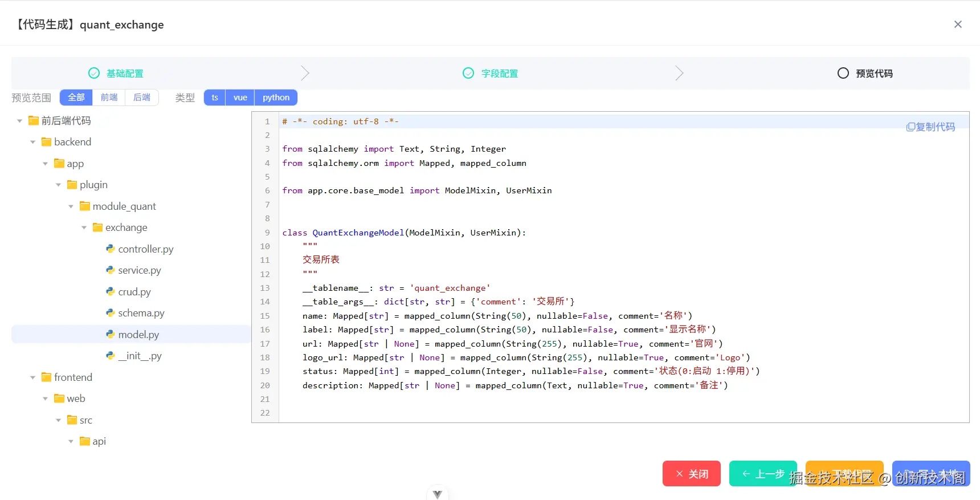The width and height of the screenshot is (980, 500).
Task: Go back with the 上一步 button
Action: point(763,473)
